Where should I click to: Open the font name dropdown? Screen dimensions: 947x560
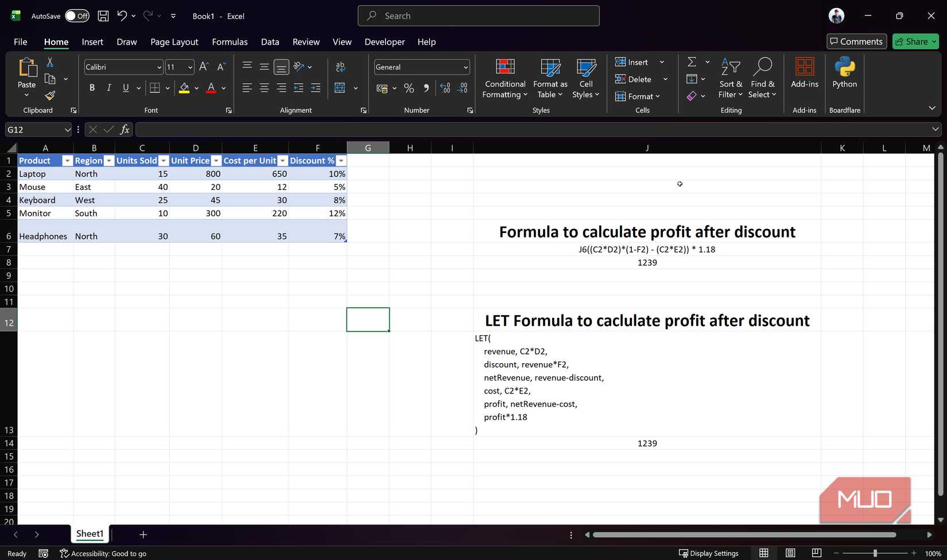tap(158, 67)
